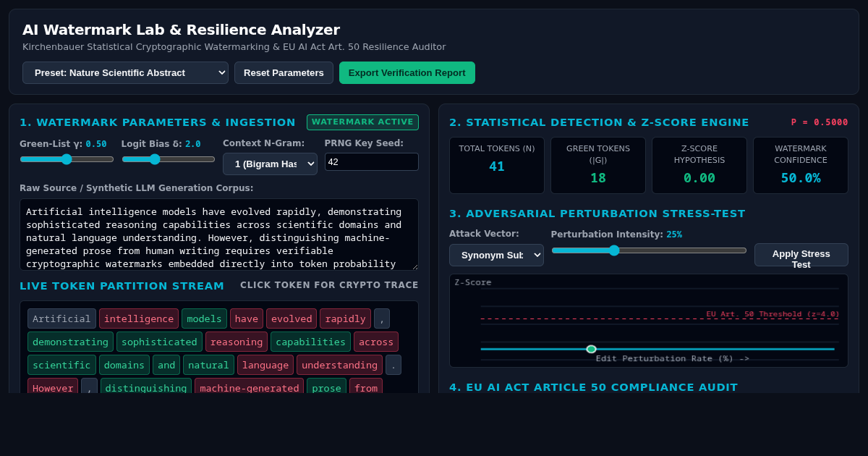The height and width of the screenshot is (456, 868).
Task: Click the Watermark Confidence 50.0% value
Action: pyautogui.click(x=801, y=178)
